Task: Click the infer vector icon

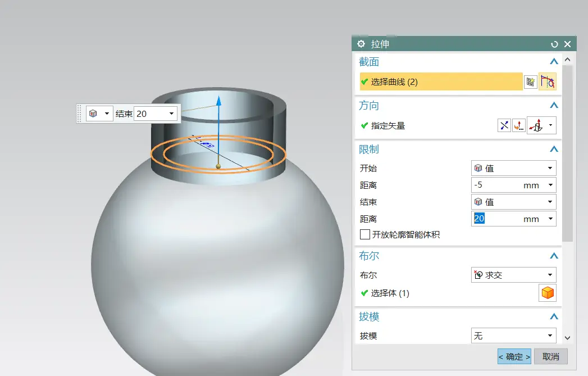Action: pyautogui.click(x=536, y=125)
